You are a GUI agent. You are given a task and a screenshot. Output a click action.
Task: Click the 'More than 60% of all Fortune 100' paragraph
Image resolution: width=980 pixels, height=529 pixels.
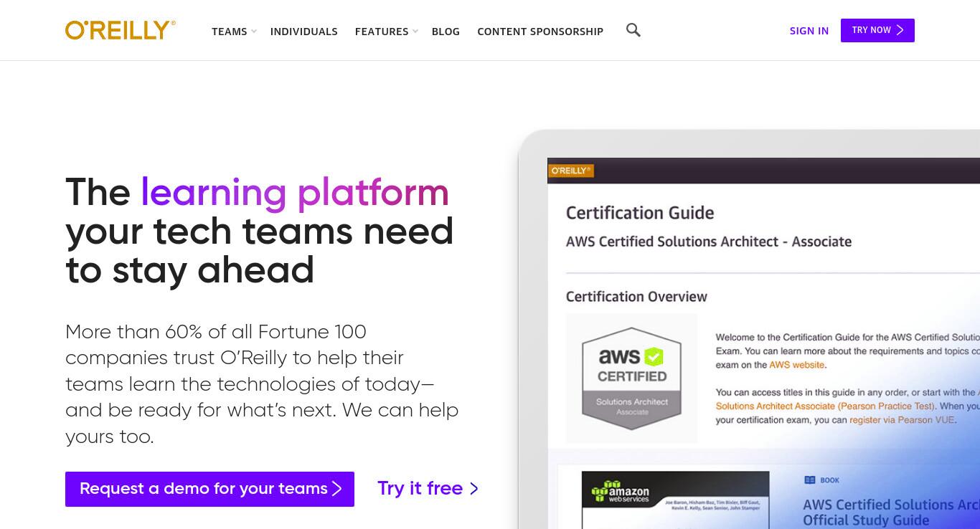tap(262, 384)
